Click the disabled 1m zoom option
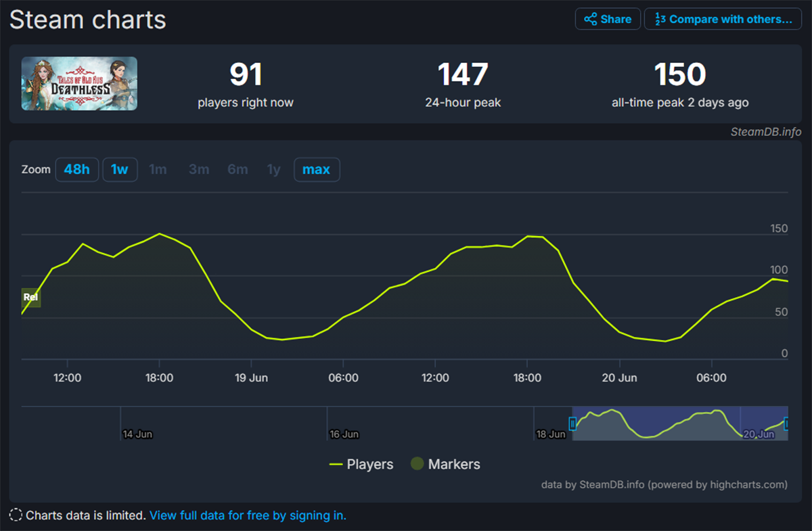The width and height of the screenshot is (812, 531). point(158,169)
